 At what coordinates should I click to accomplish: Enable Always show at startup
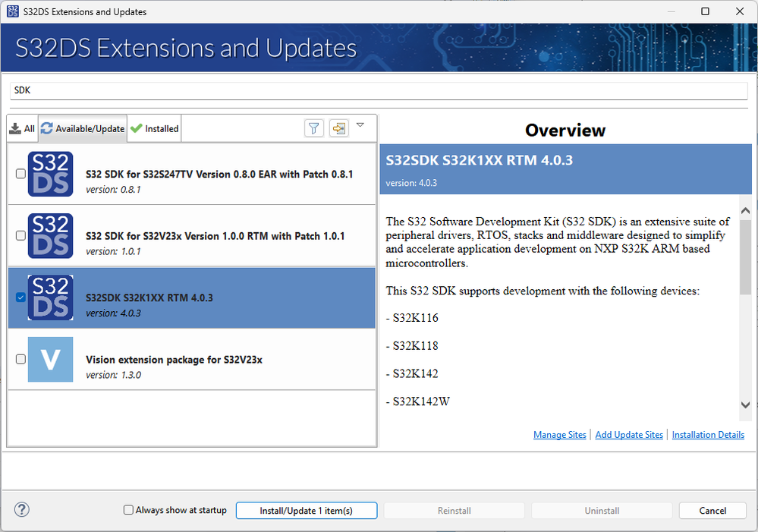128,510
